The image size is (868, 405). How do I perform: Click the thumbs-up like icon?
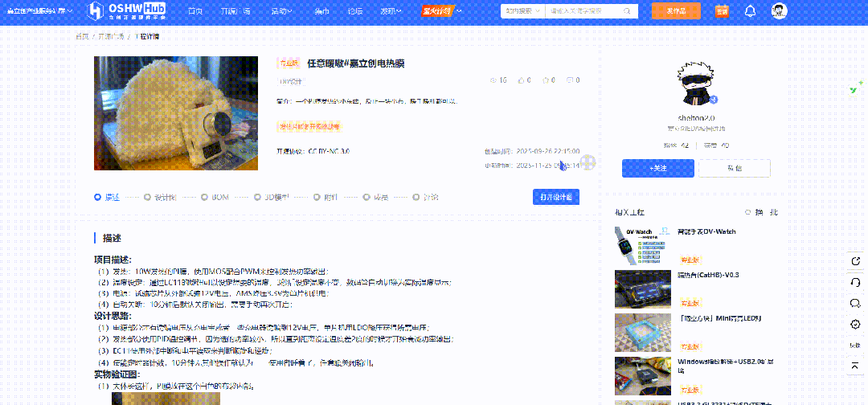pyautogui.click(x=521, y=80)
